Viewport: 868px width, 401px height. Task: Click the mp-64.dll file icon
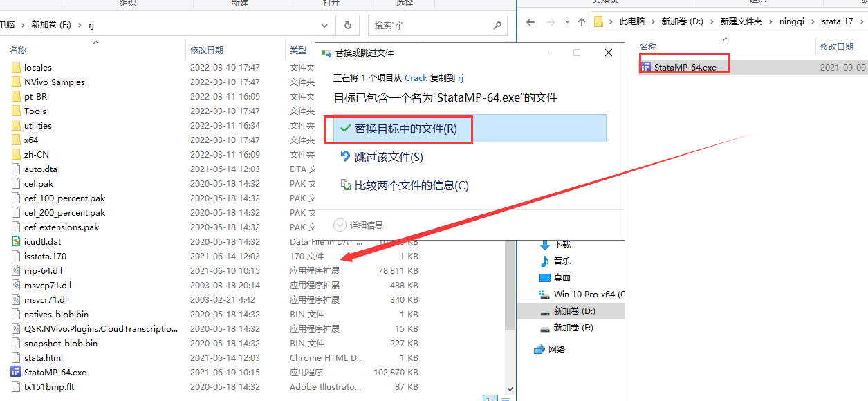[17, 270]
